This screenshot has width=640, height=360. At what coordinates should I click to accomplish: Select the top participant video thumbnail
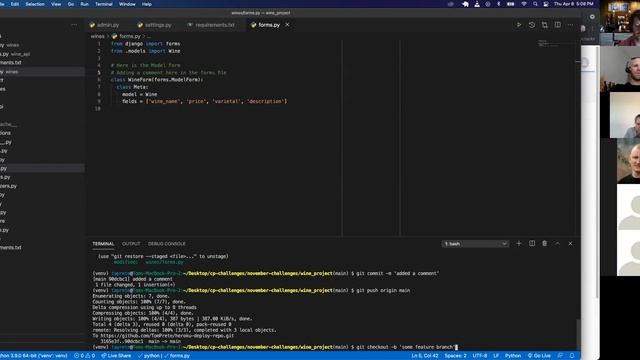pos(620,23)
